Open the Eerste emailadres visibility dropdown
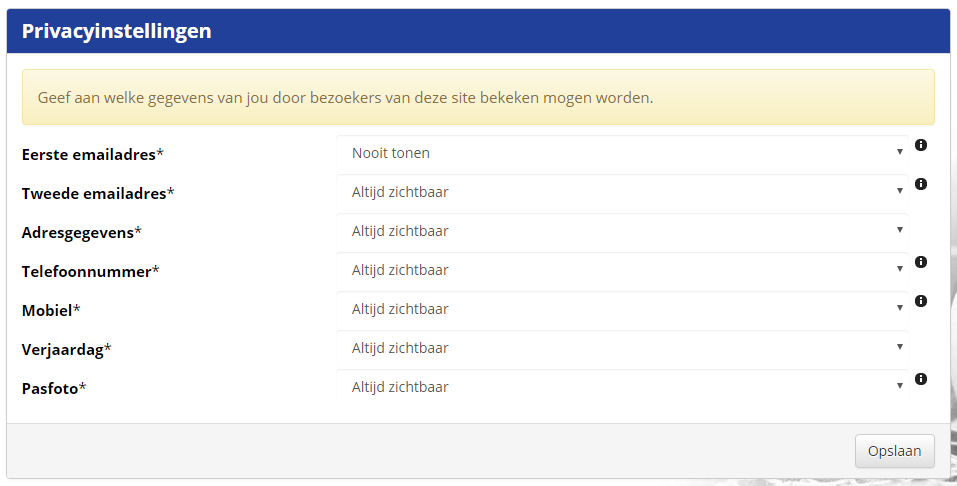Viewport: 957px width, 486px height. pos(622,153)
